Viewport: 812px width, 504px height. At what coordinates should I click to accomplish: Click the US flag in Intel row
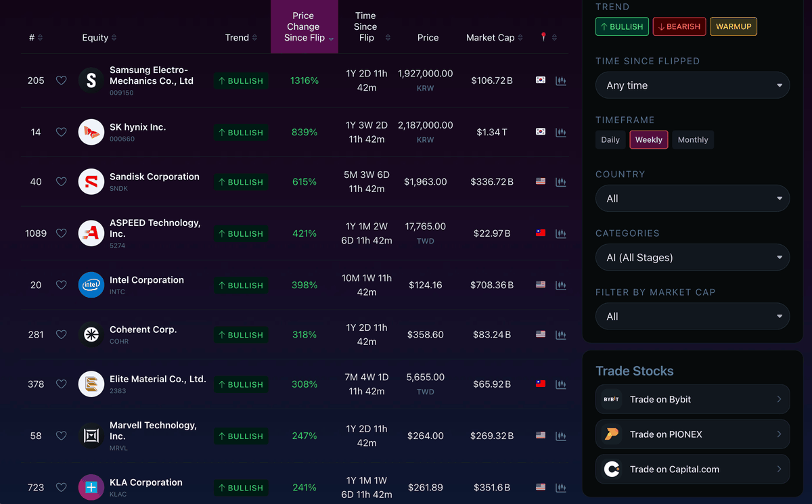[541, 284]
